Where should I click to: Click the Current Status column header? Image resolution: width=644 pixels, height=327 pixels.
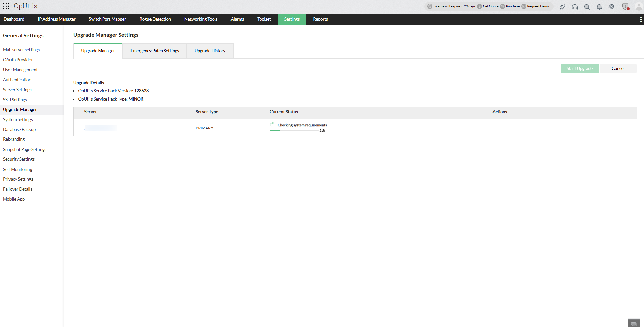(284, 112)
